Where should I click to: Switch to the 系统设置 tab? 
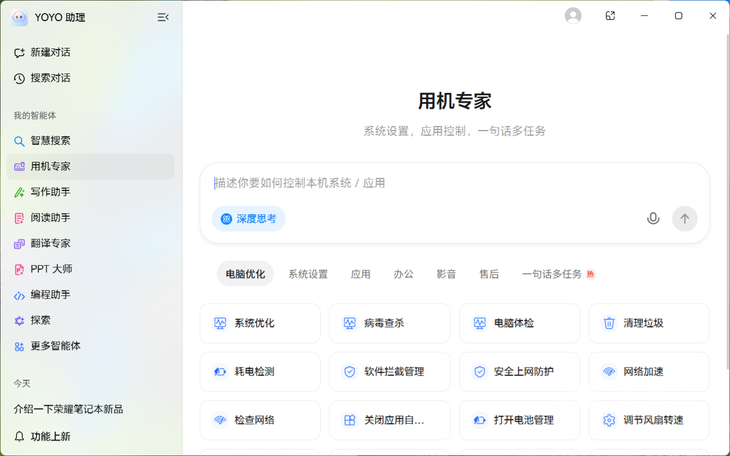coord(308,274)
